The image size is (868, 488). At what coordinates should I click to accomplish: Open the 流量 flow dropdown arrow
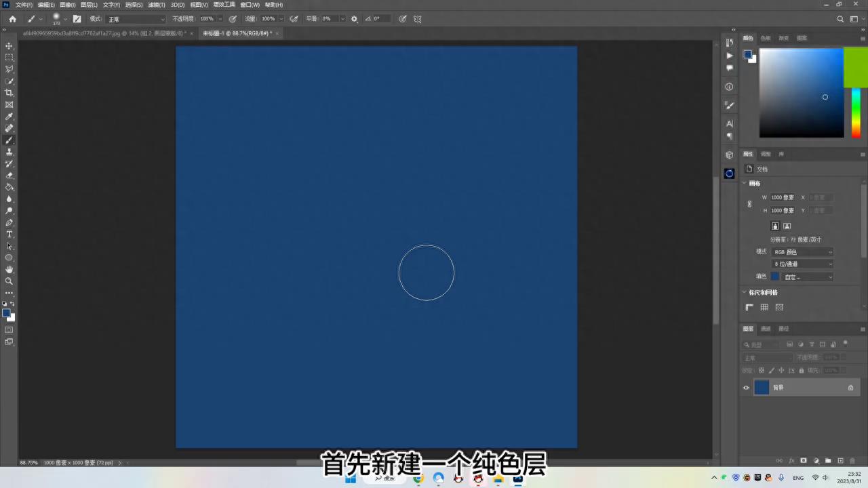[281, 19]
